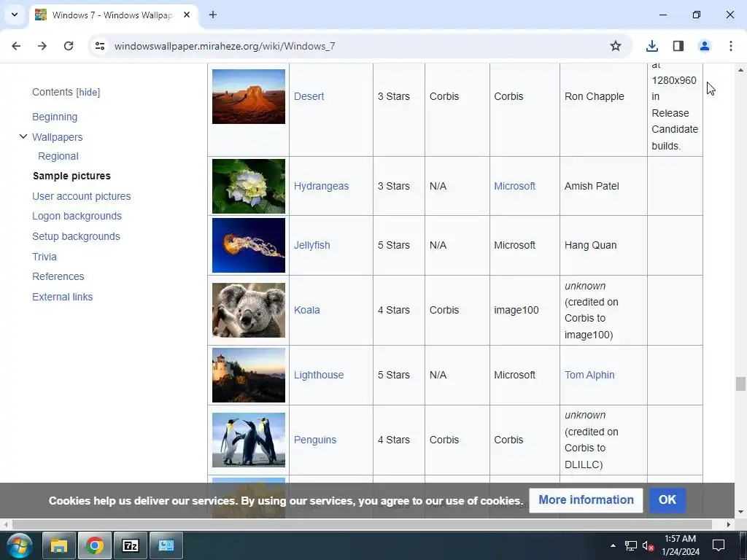Click the vertical scrollbar up arrow
Viewport: 747px width, 560px height.
tap(740, 70)
